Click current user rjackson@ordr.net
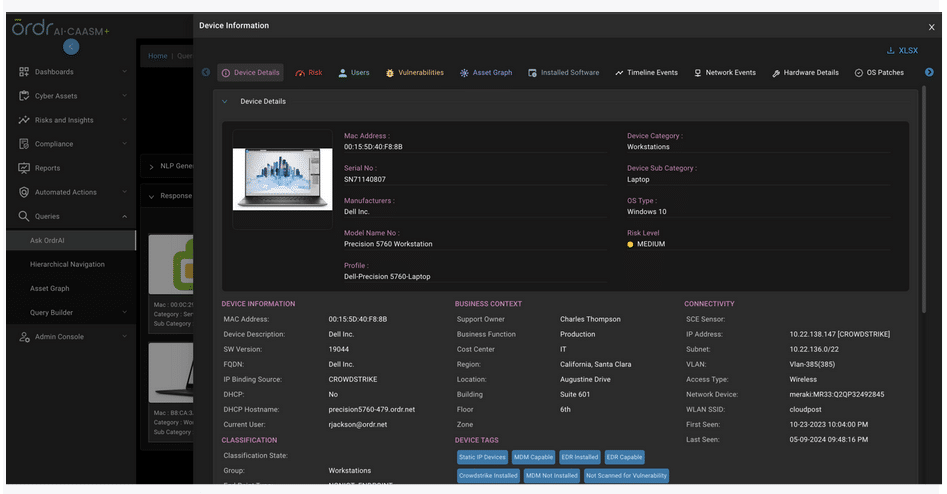Screen dimensions: 947x494 (x=358, y=425)
